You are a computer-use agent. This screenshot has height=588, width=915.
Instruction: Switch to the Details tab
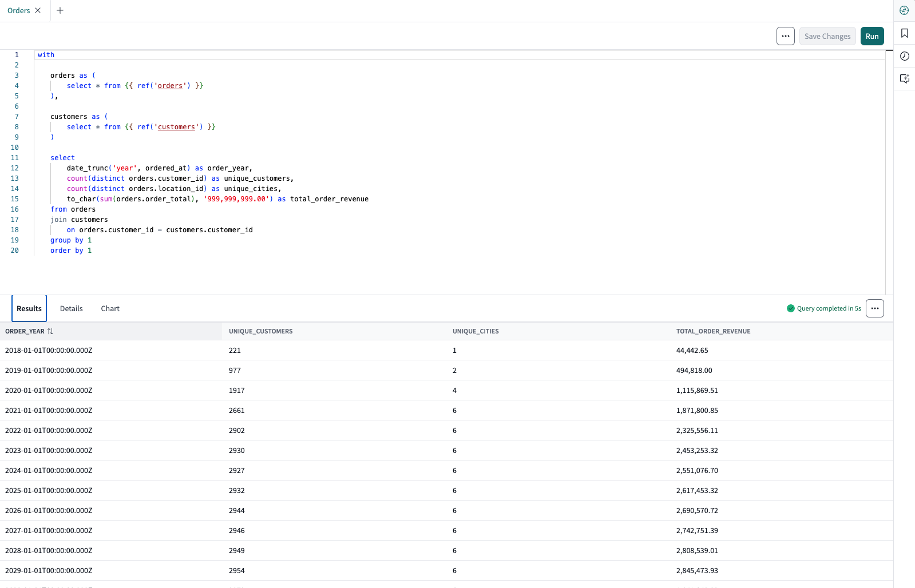pyautogui.click(x=71, y=308)
